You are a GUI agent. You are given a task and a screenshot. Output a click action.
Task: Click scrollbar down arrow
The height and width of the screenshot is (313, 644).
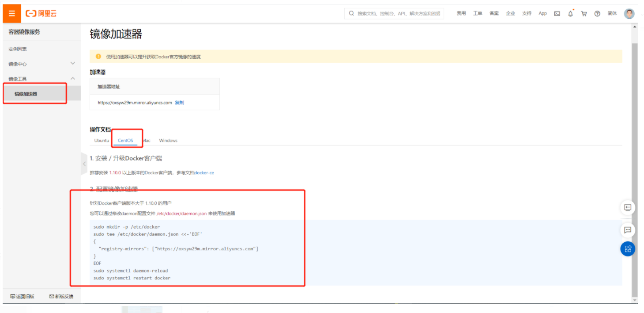coord(635,300)
